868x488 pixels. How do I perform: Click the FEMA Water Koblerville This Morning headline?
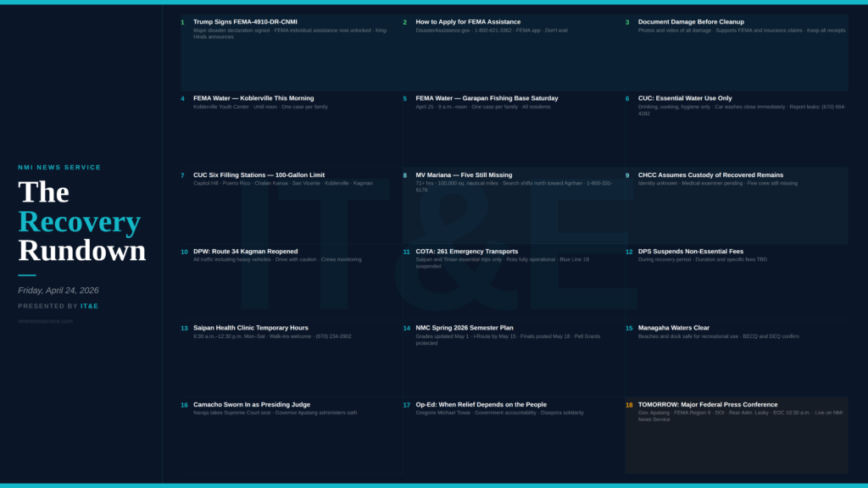pos(253,98)
